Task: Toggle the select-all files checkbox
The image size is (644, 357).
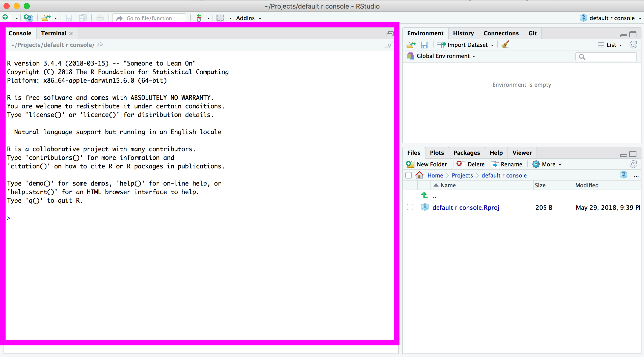Action: [x=409, y=175]
